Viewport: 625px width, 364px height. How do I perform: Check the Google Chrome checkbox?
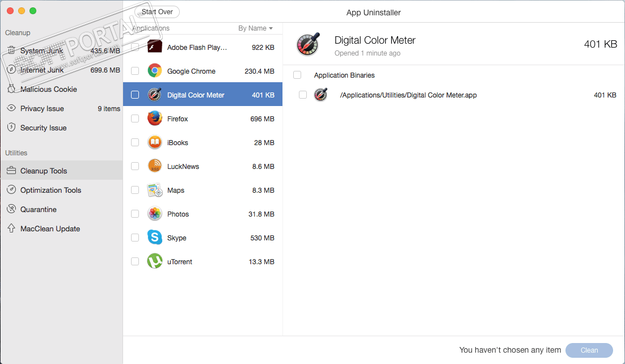135,71
